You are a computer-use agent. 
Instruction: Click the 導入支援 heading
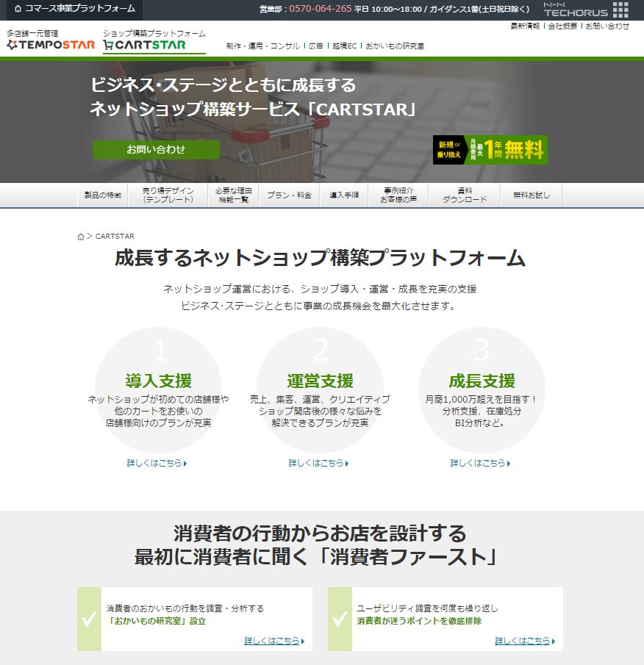click(159, 381)
